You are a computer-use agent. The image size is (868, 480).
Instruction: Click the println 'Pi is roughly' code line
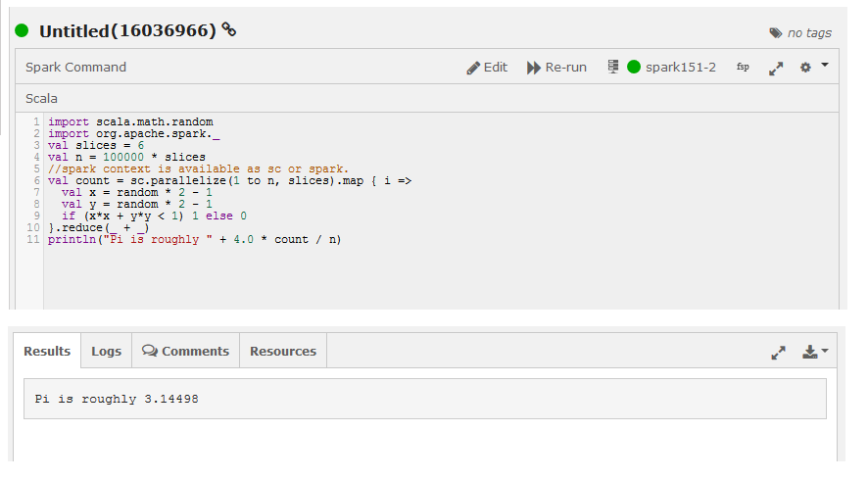tap(194, 240)
